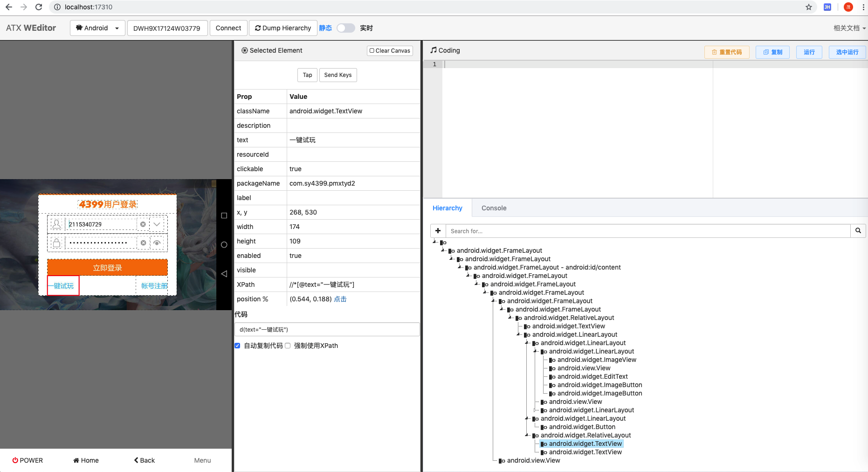Screen dimensions: 868x472
Task: Collapse expander of LinearLayout containing Button
Action: coord(527,418)
